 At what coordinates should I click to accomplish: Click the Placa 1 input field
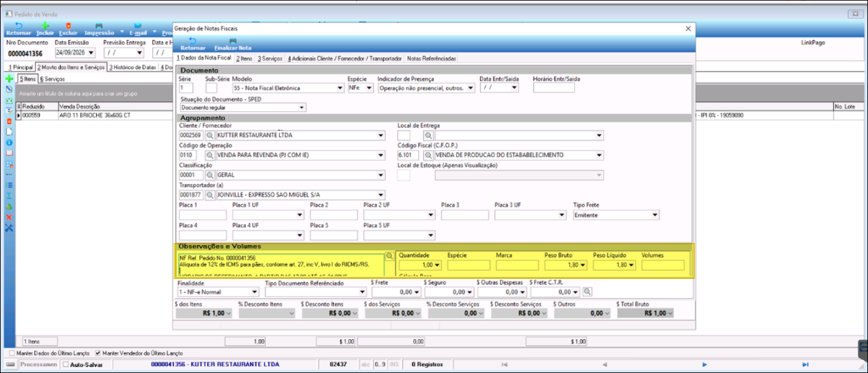(x=203, y=215)
